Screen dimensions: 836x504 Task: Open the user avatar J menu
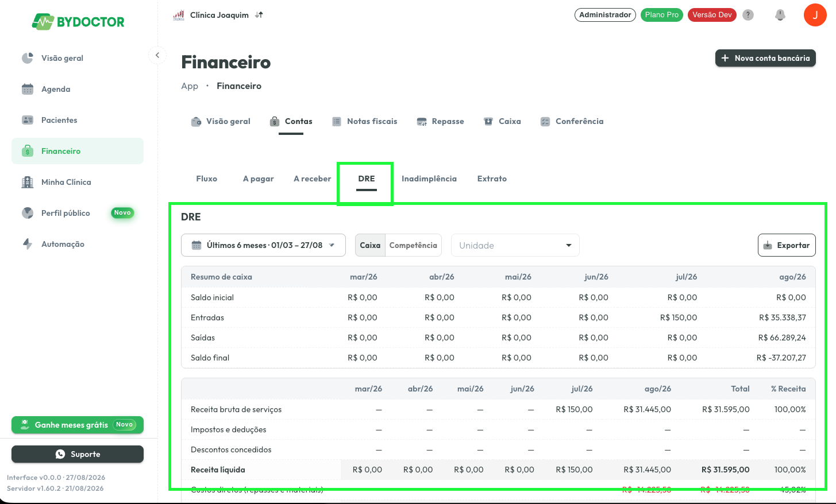815,15
